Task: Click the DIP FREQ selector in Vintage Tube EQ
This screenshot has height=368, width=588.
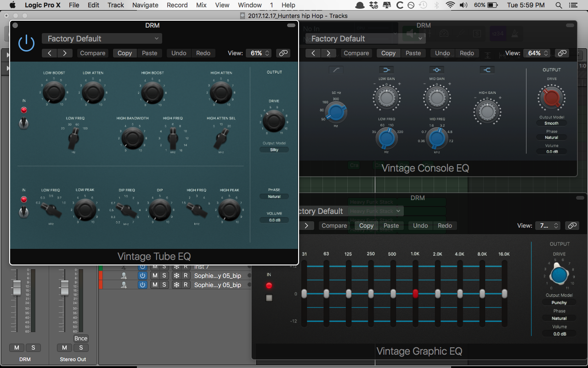Action: 126,210
